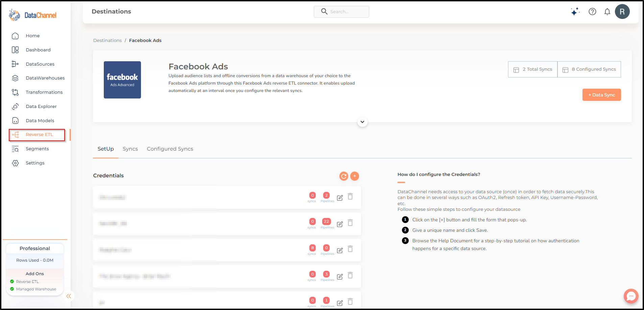
Task: Refresh the credentials list
Action: pyautogui.click(x=344, y=176)
